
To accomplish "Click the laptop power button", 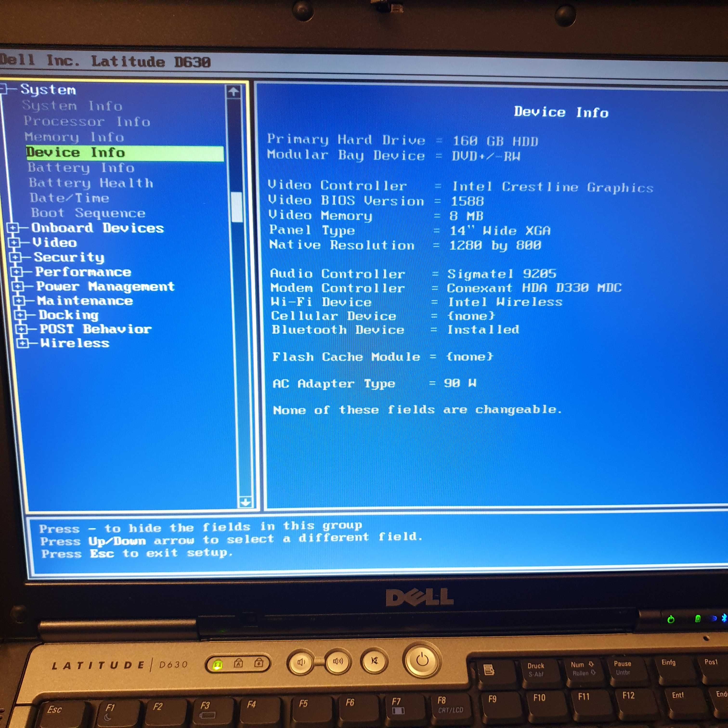I will click(422, 660).
